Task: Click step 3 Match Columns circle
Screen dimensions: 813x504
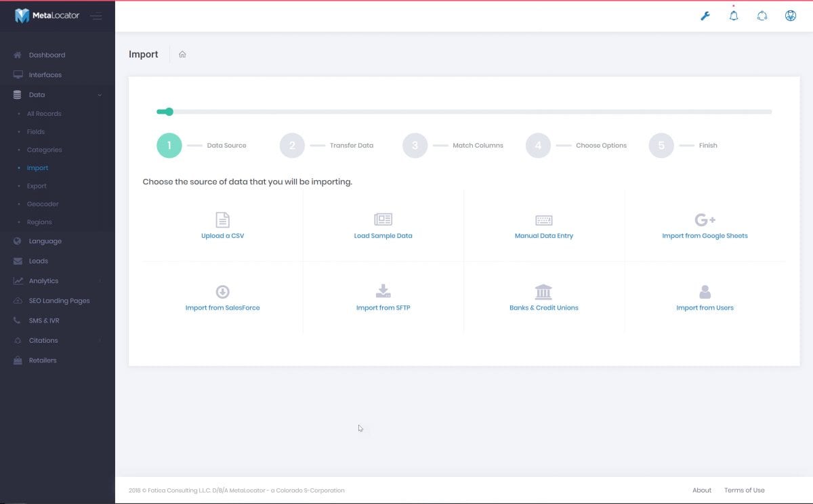Action: click(415, 146)
